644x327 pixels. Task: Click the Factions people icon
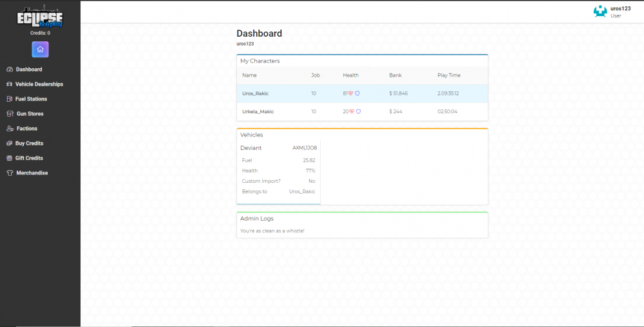[10, 129]
